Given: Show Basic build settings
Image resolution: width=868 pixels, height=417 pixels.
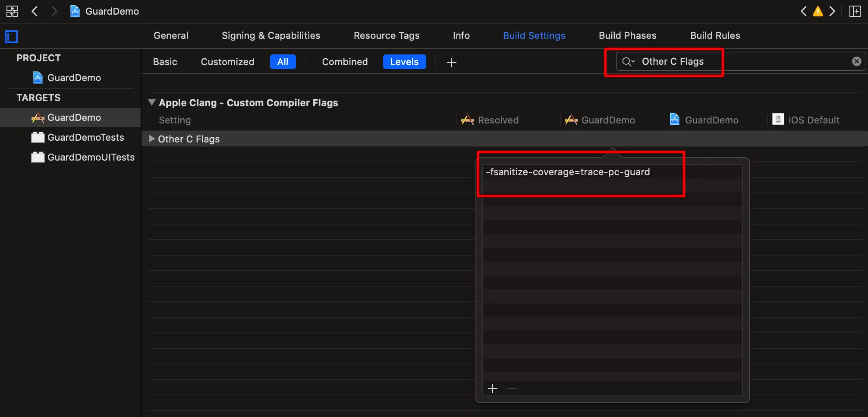Looking at the screenshot, I should (x=165, y=62).
